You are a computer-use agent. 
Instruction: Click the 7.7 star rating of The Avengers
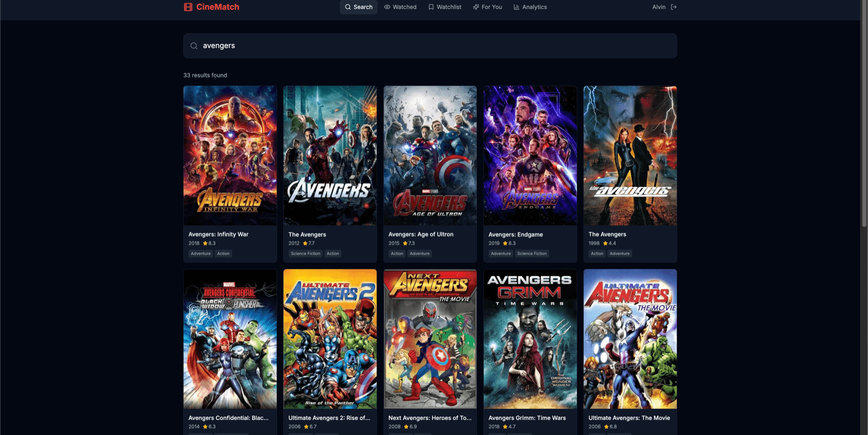click(x=309, y=244)
